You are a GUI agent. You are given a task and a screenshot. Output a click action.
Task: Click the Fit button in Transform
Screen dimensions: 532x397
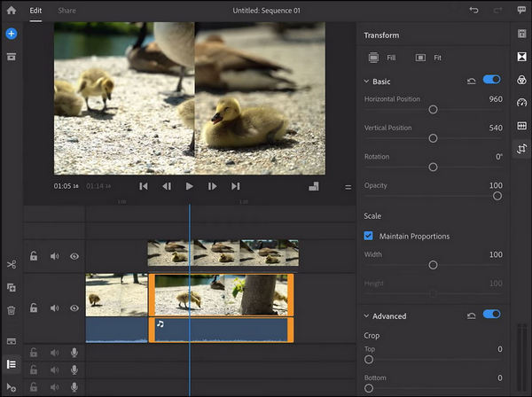(428, 57)
